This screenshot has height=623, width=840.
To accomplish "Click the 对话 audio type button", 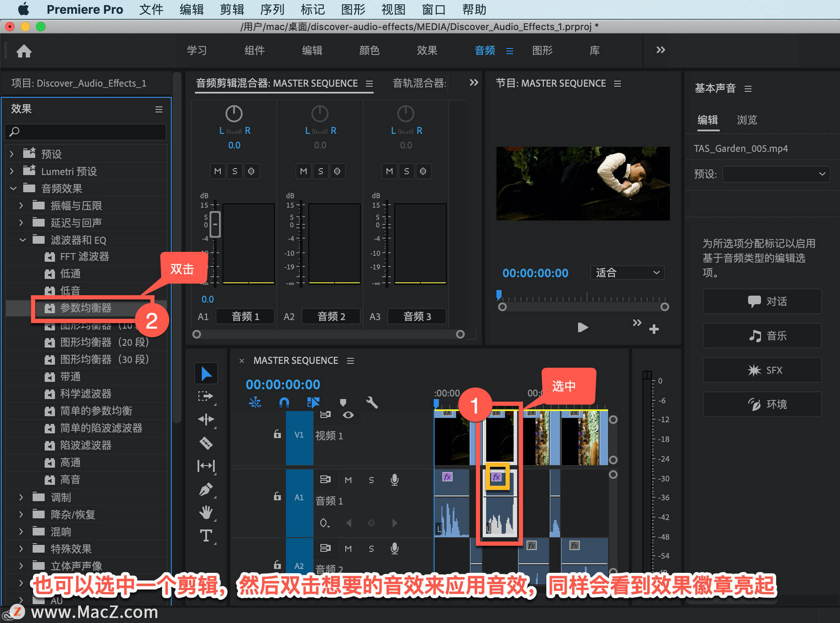I will [762, 301].
